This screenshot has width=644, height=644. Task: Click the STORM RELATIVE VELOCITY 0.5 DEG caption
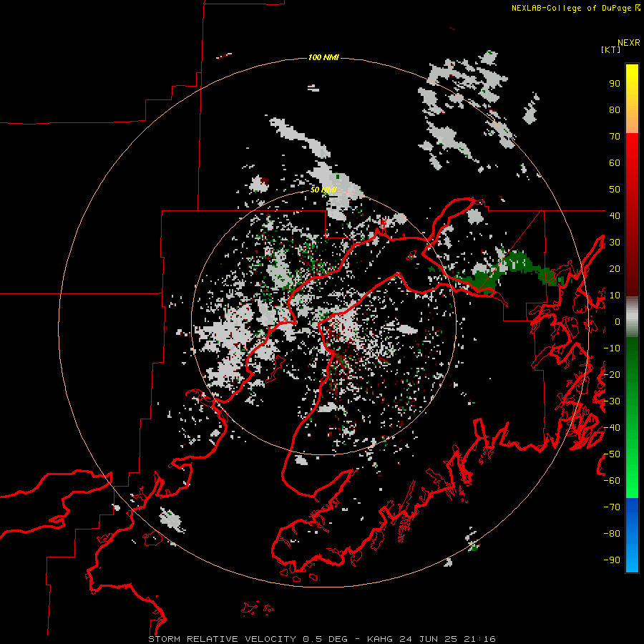pos(248,639)
